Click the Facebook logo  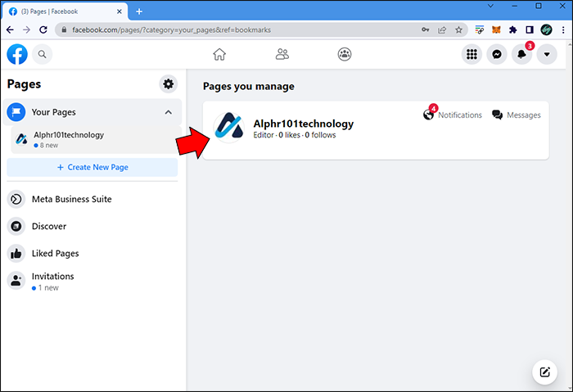(17, 55)
